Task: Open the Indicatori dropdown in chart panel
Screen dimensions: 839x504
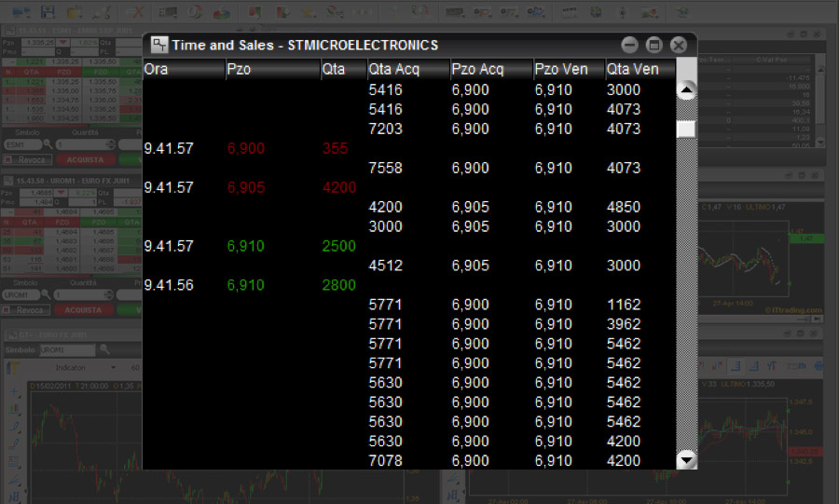Action: (x=85, y=367)
